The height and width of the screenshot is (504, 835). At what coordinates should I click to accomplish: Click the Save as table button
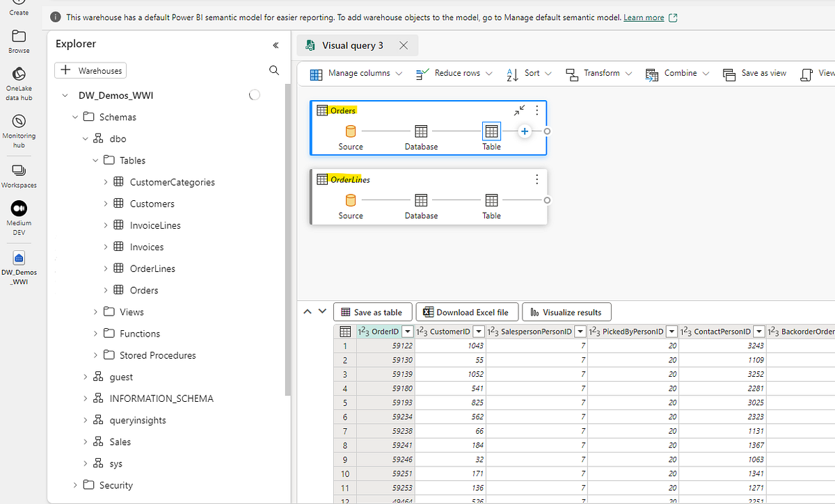pyautogui.click(x=373, y=311)
